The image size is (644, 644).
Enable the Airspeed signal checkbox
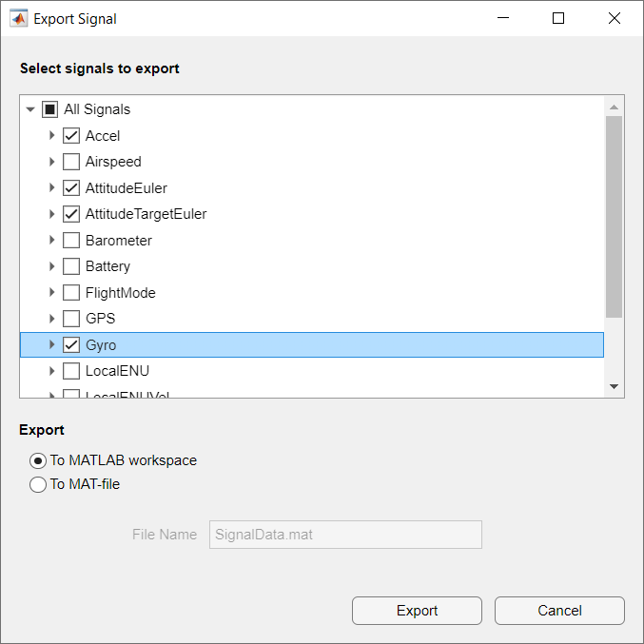[x=71, y=162]
